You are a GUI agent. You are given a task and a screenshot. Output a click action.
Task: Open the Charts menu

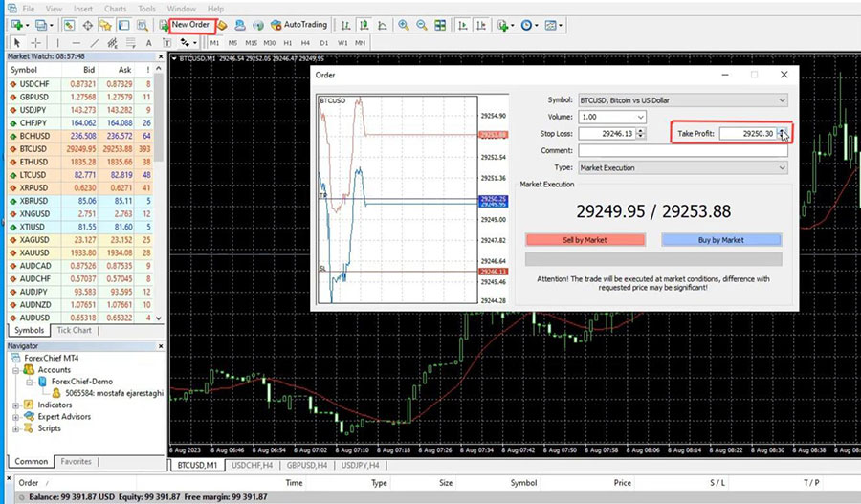(115, 9)
